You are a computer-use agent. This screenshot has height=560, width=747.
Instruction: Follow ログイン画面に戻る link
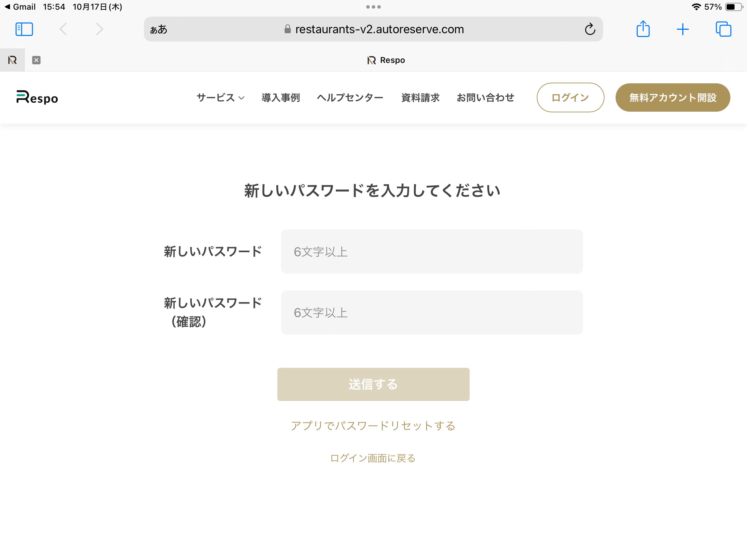pos(373,458)
